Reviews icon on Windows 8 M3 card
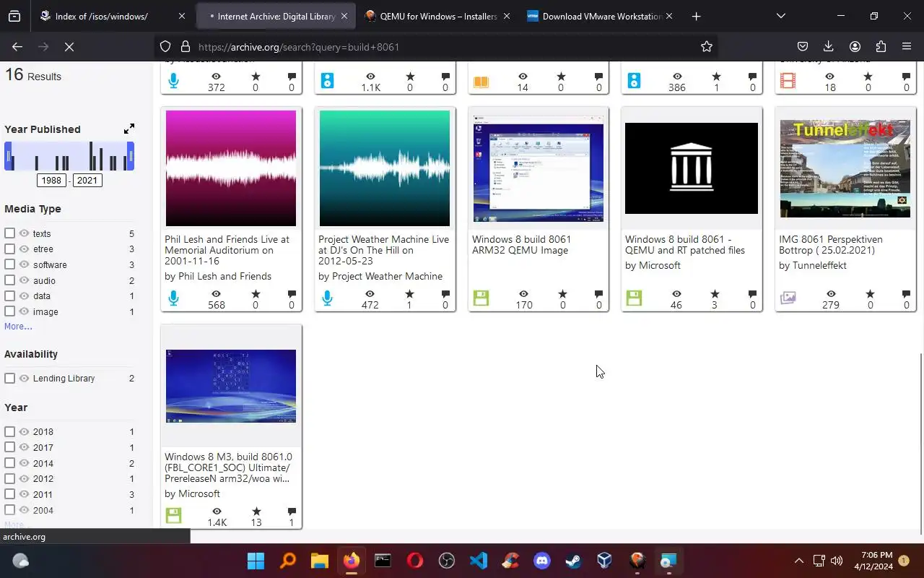 click(292, 512)
